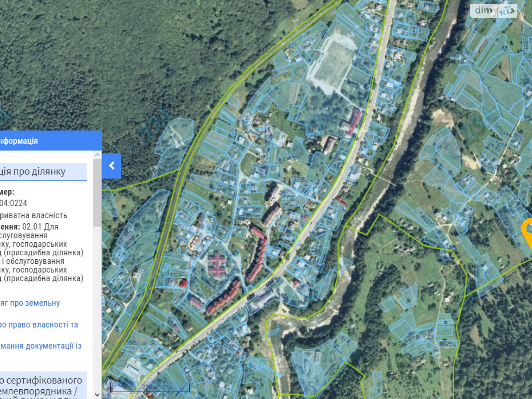Click the info panel scrollbar thumb
Viewport: 532px width, 399px height.
pyautogui.click(x=97, y=193)
